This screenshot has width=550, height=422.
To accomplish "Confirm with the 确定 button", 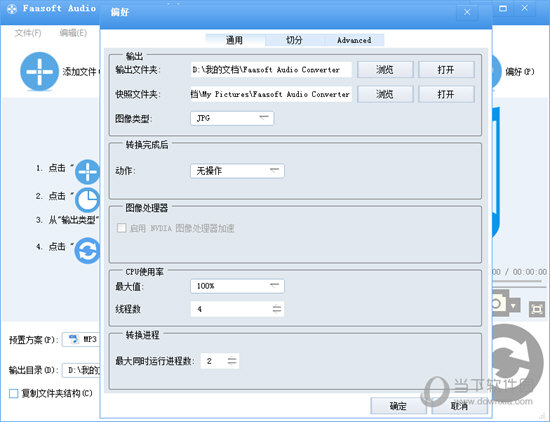I will click(x=398, y=406).
